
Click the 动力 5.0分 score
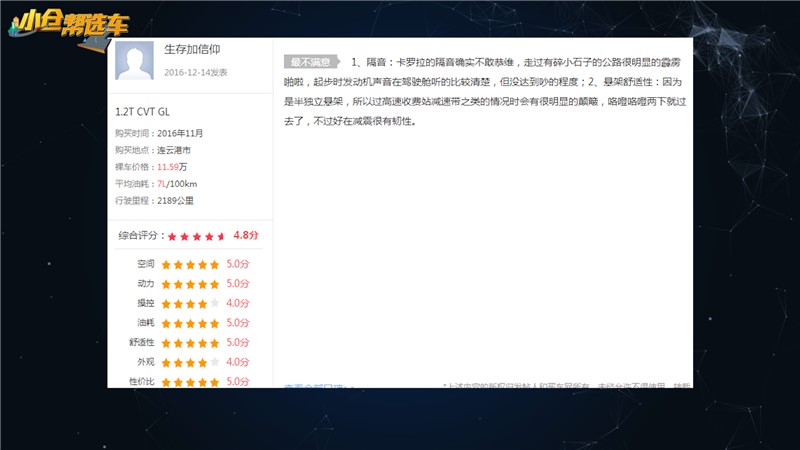[238, 283]
